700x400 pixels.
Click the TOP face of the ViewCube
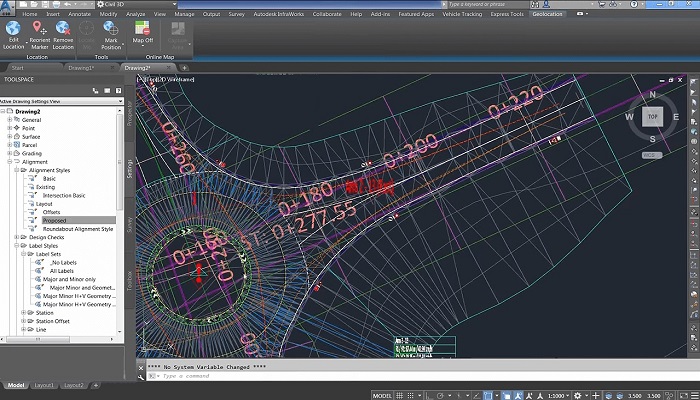point(652,116)
